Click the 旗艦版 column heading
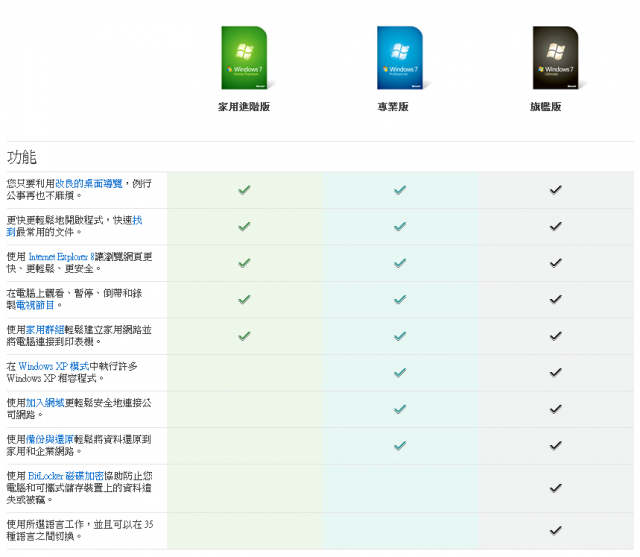This screenshot has height=557, width=640. [546, 107]
